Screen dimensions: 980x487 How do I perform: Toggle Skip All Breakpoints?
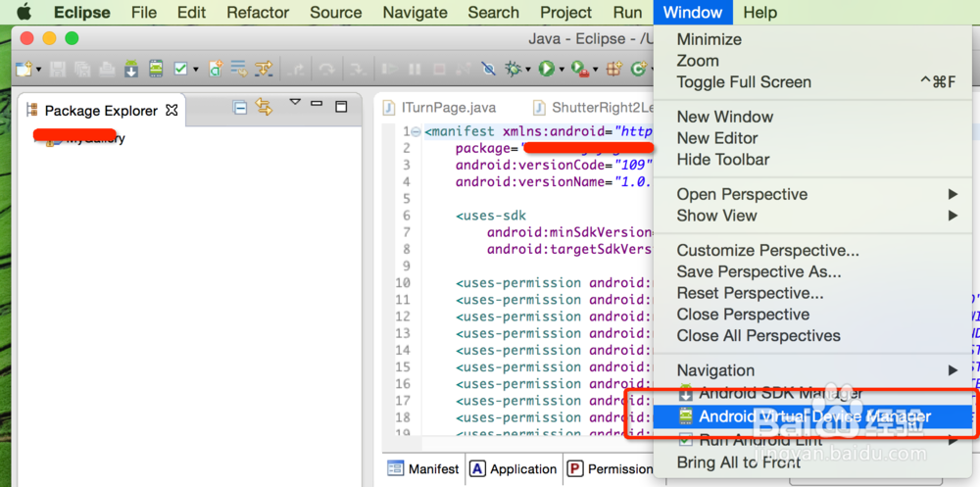[x=489, y=69]
